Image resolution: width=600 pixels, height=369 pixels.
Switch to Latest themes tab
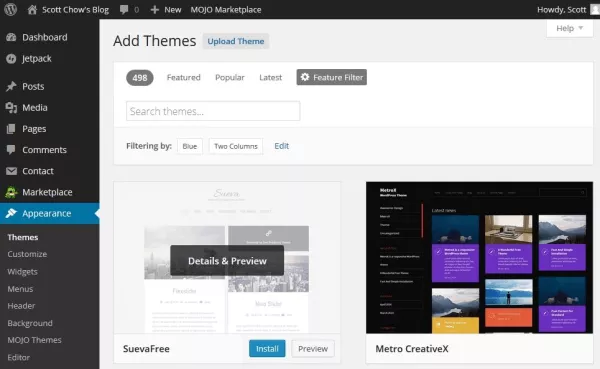[x=271, y=77]
